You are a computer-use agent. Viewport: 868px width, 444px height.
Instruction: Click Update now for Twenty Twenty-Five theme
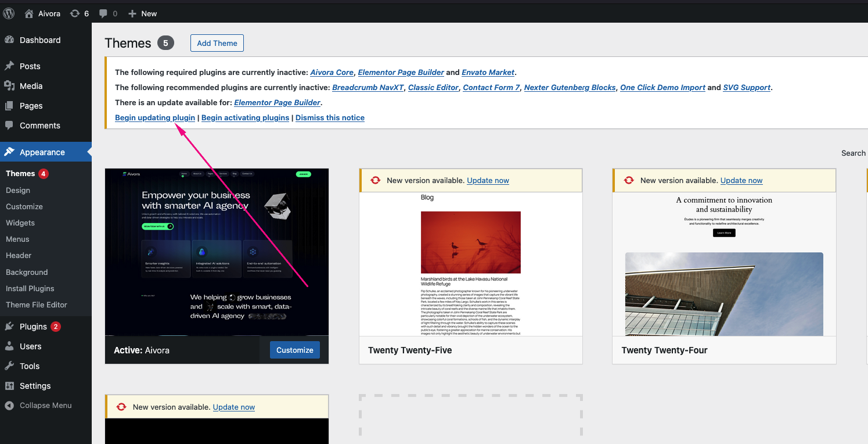coord(488,181)
